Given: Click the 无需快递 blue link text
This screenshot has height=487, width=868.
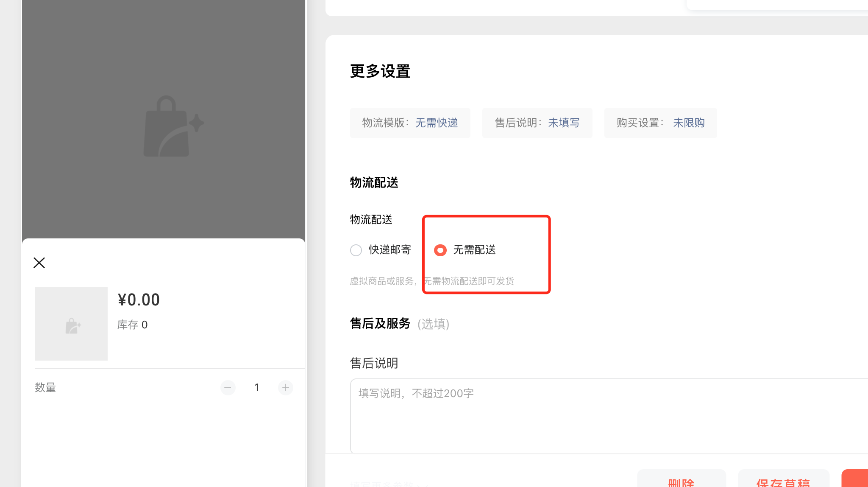Looking at the screenshot, I should coord(437,123).
